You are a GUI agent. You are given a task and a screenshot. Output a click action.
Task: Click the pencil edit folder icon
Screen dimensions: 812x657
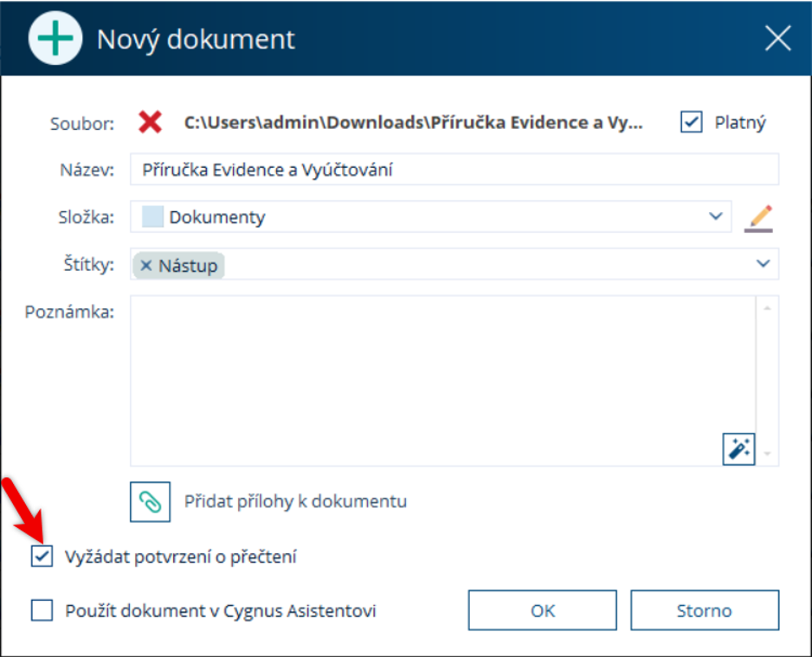click(x=758, y=218)
